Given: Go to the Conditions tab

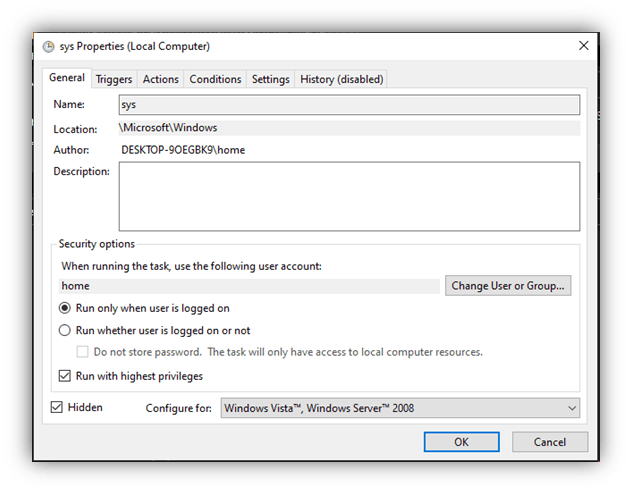Looking at the screenshot, I should 215,79.
